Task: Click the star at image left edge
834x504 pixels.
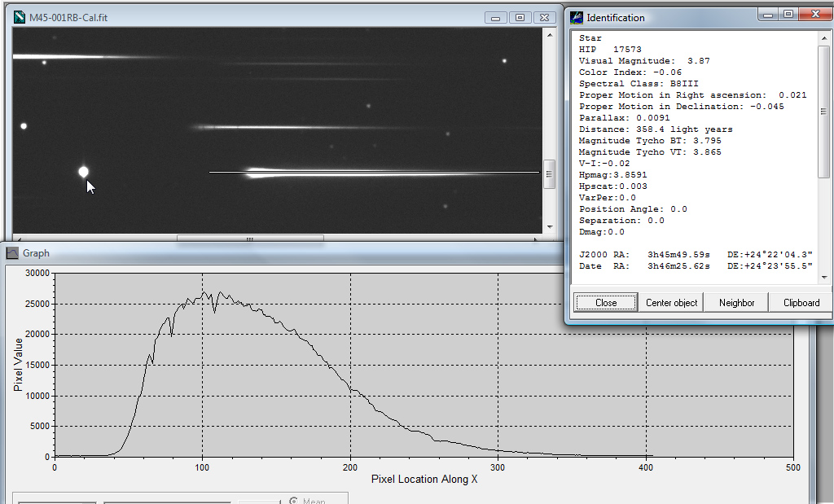Action: click(x=24, y=126)
